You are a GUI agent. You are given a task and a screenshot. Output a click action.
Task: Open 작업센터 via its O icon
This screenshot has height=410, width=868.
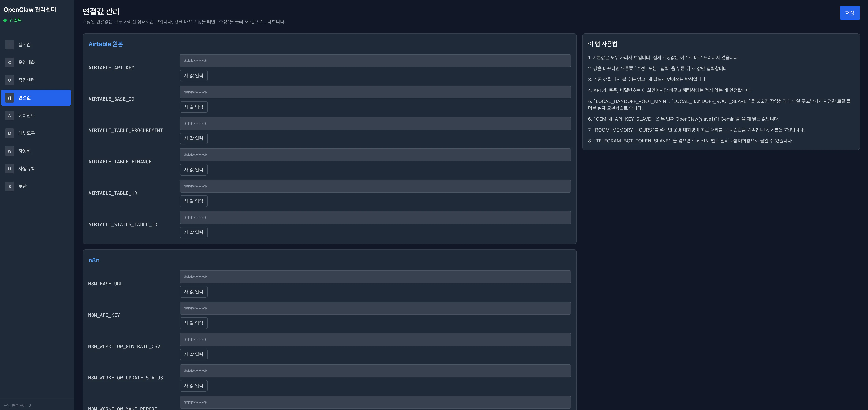coord(9,80)
